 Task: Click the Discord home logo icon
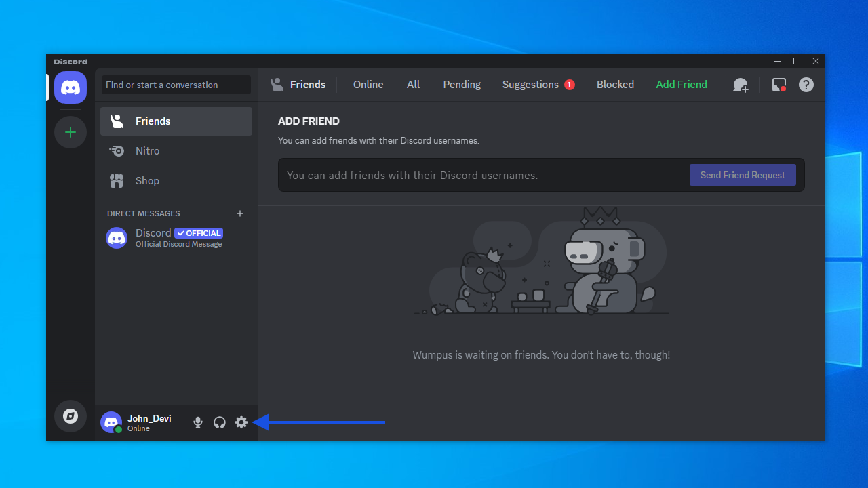71,87
